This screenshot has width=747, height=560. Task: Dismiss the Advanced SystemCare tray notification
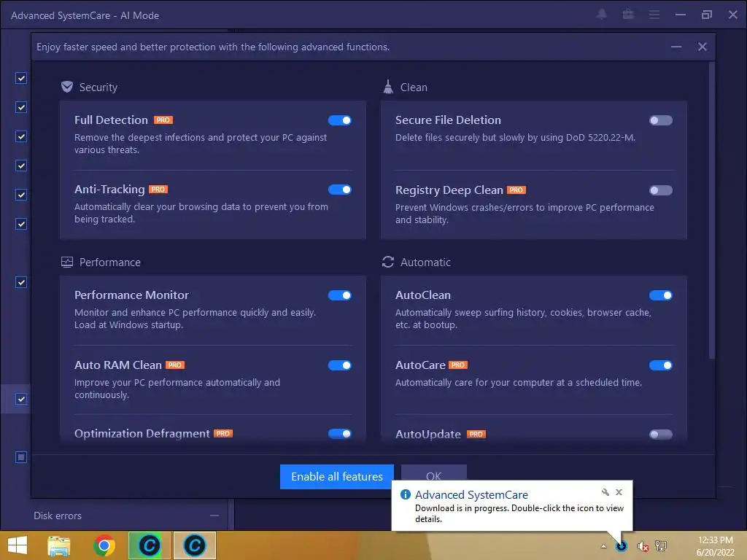coord(619,492)
